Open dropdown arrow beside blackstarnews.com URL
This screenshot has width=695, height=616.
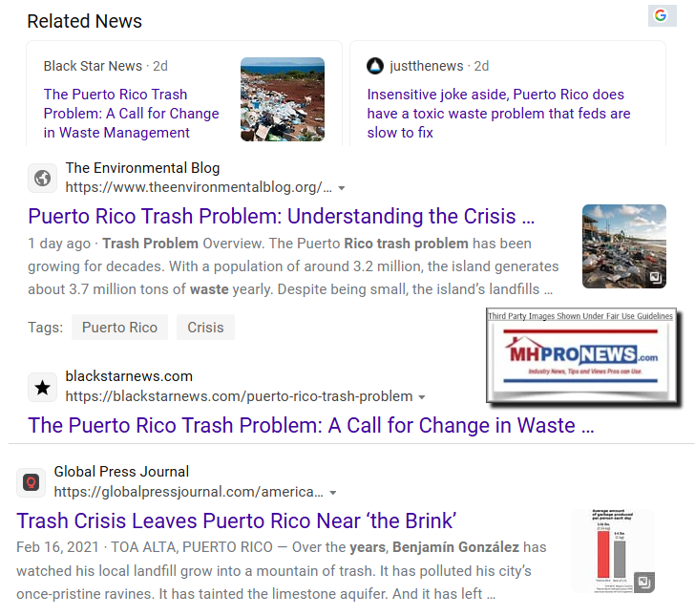point(422,397)
